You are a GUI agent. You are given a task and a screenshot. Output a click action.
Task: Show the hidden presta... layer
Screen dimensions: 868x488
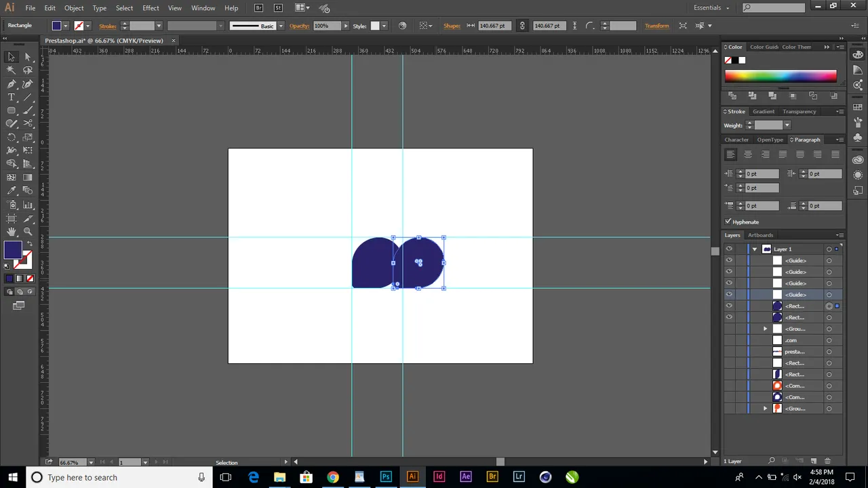tap(729, 352)
